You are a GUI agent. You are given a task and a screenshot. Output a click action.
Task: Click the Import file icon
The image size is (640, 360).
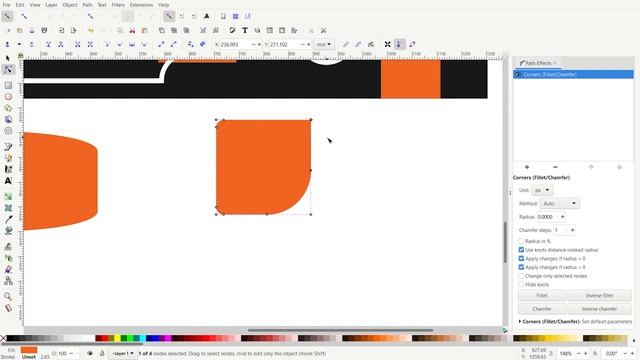click(61, 31)
